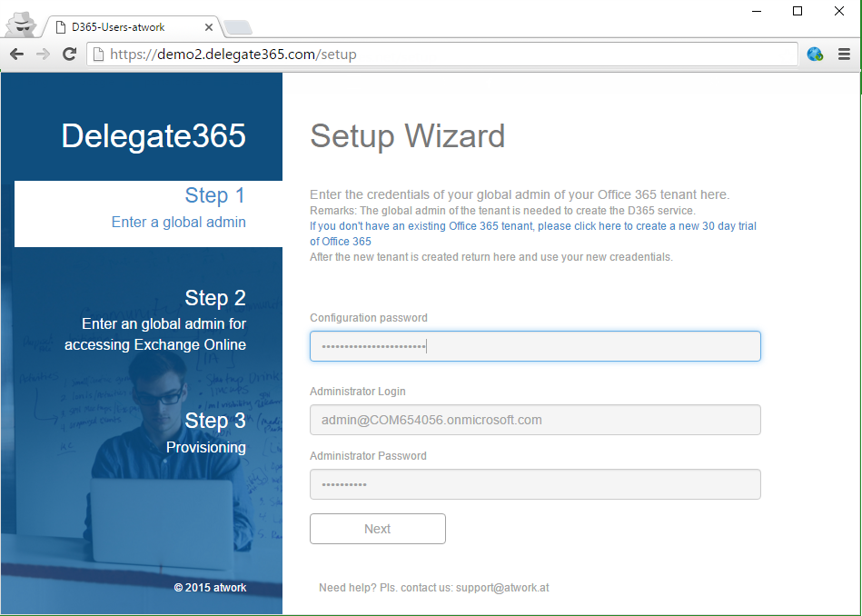
Task: Click the Administrator Login field
Action: 535,420
